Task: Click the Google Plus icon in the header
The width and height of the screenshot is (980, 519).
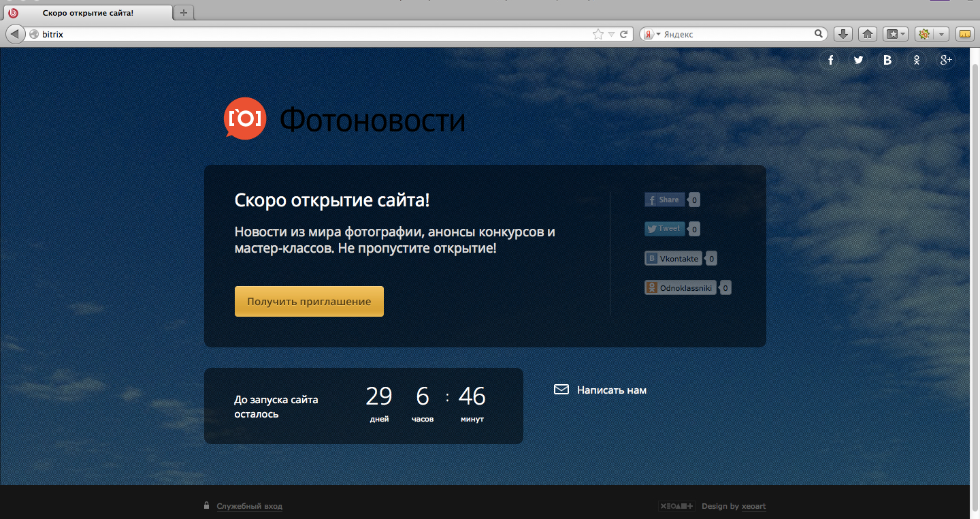Action: pos(945,61)
